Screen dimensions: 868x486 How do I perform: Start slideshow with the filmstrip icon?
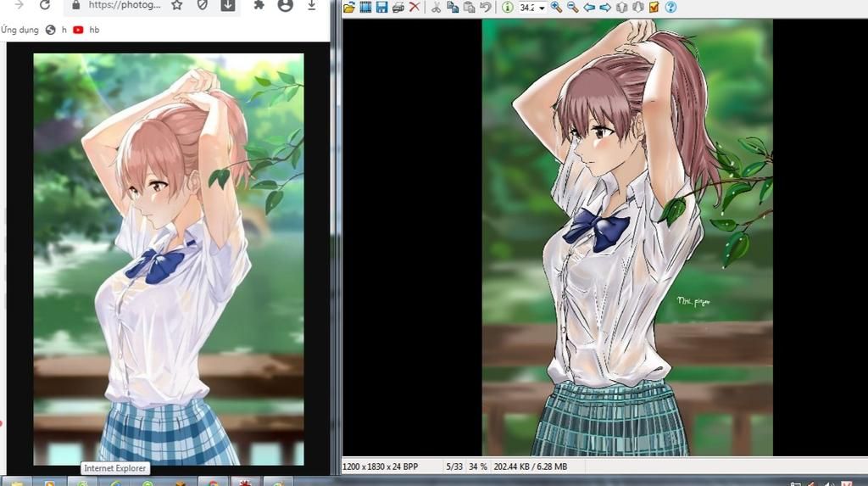coord(365,7)
